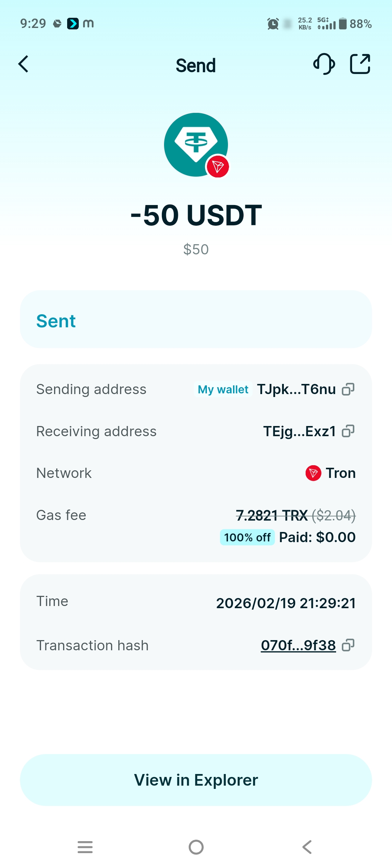Viewport: 392px width, 868px height.
Task: Tap the receiving address text TEjg...Exz1
Action: click(299, 431)
